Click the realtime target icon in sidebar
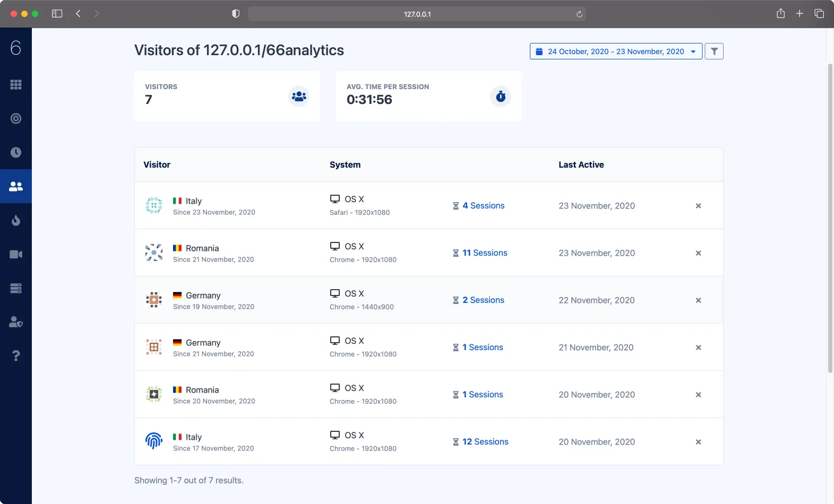The height and width of the screenshot is (504, 834). pyautogui.click(x=16, y=118)
